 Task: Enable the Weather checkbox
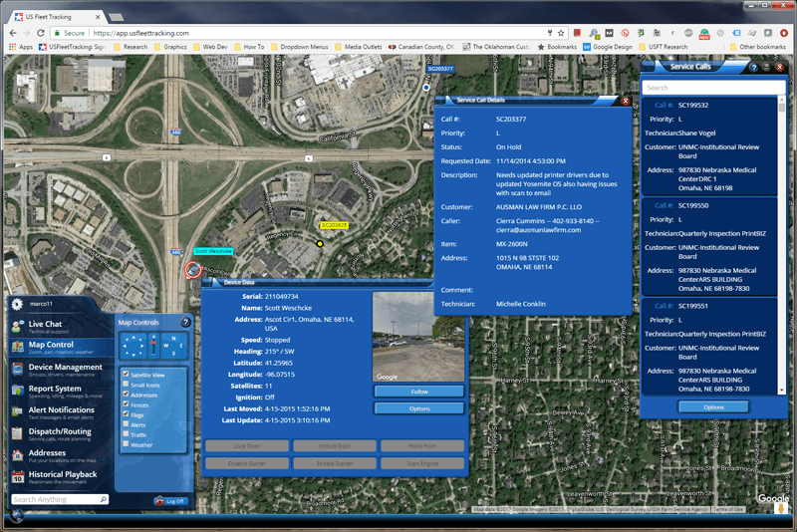click(x=126, y=444)
